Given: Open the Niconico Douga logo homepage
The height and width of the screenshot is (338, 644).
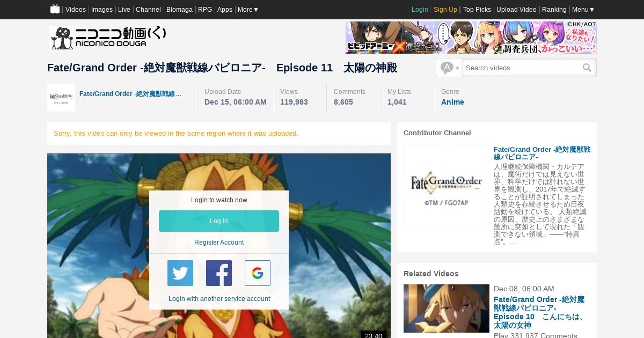Looking at the screenshot, I should [x=108, y=38].
